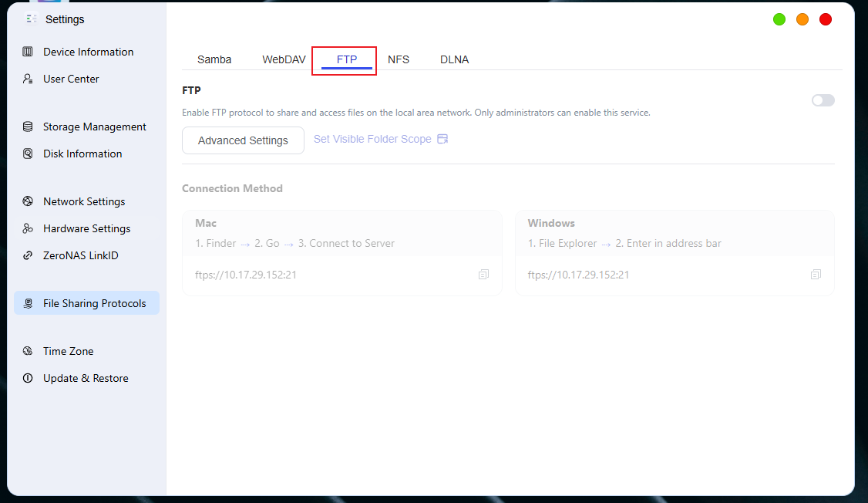Viewport: 868px width, 503px height.
Task: Open Update & Restore settings
Action: pyautogui.click(x=86, y=378)
